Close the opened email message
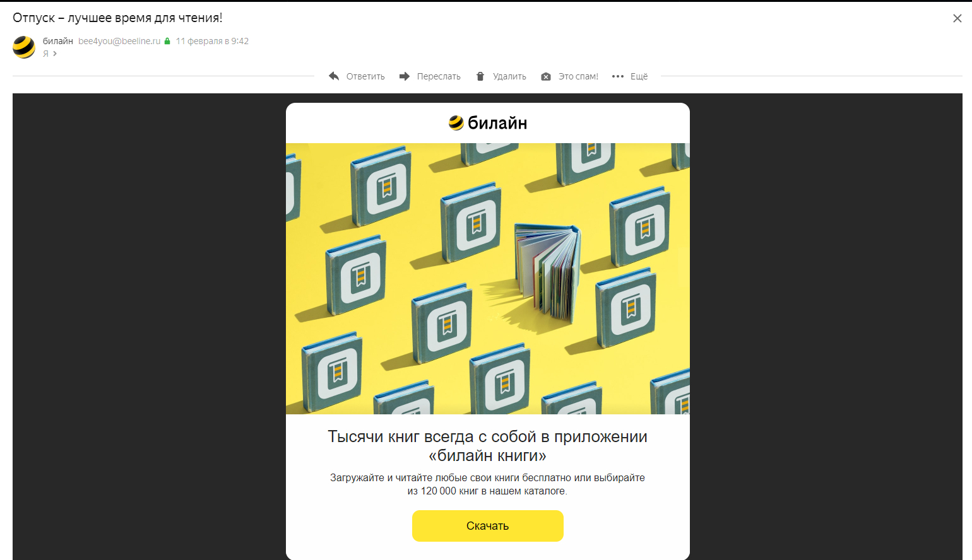 [957, 18]
